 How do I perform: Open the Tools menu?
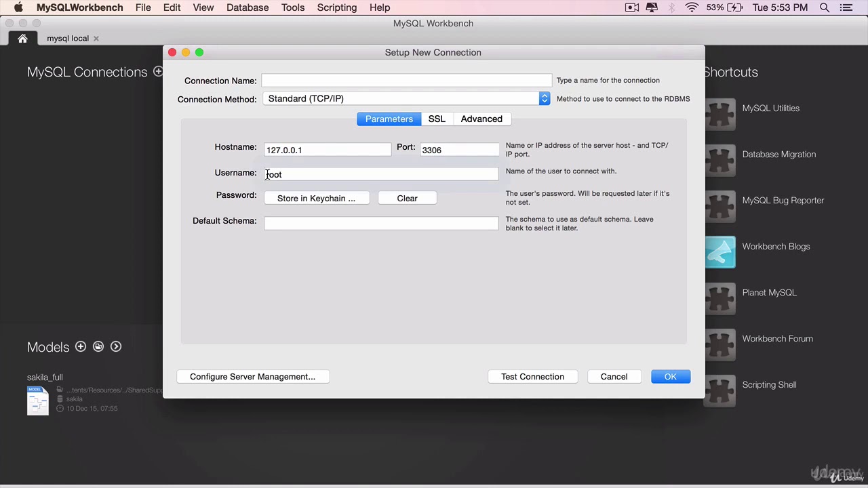click(293, 7)
